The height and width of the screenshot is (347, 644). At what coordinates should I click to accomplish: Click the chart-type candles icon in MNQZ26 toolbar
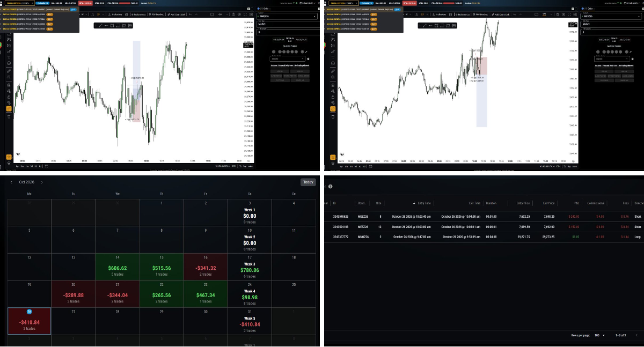point(98,14)
